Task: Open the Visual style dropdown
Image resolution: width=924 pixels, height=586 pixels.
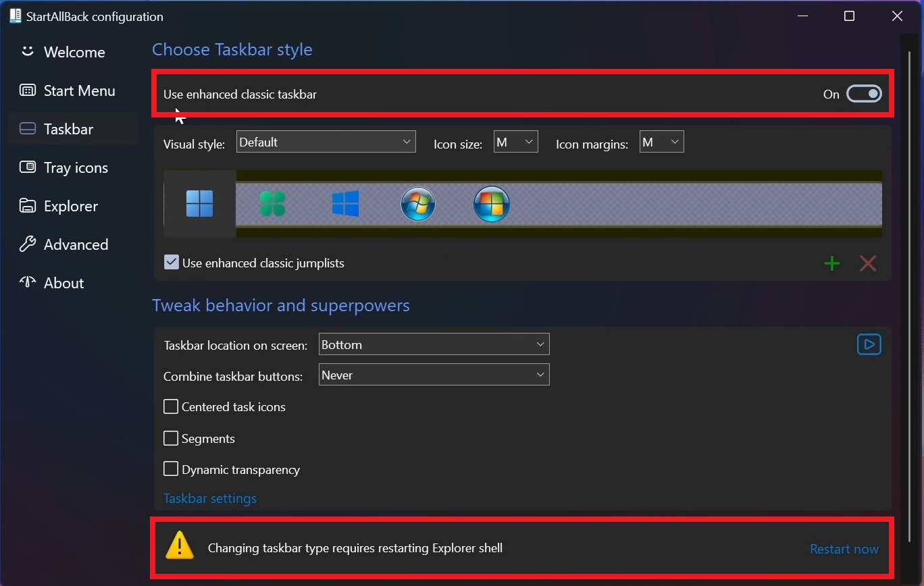Action: 326,141
